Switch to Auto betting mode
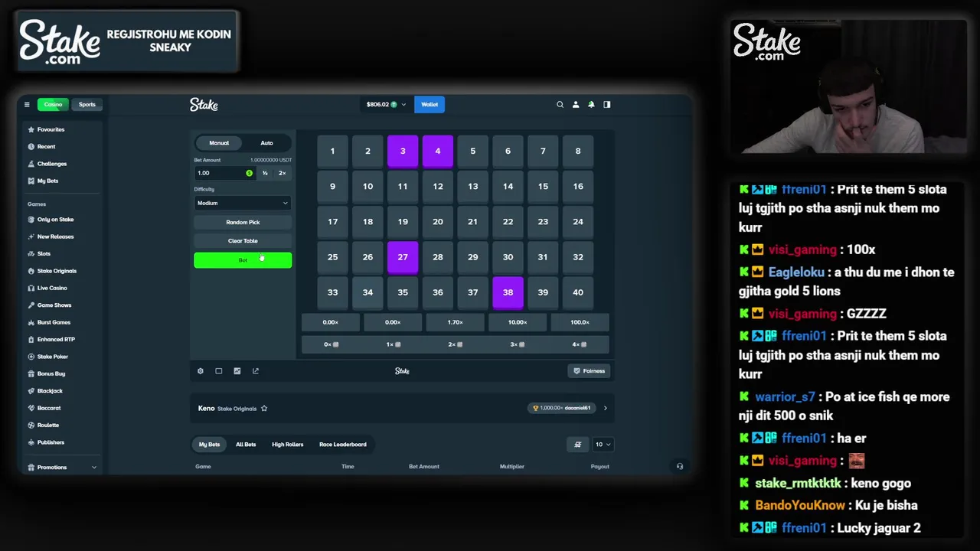Image resolution: width=980 pixels, height=551 pixels. tap(266, 143)
